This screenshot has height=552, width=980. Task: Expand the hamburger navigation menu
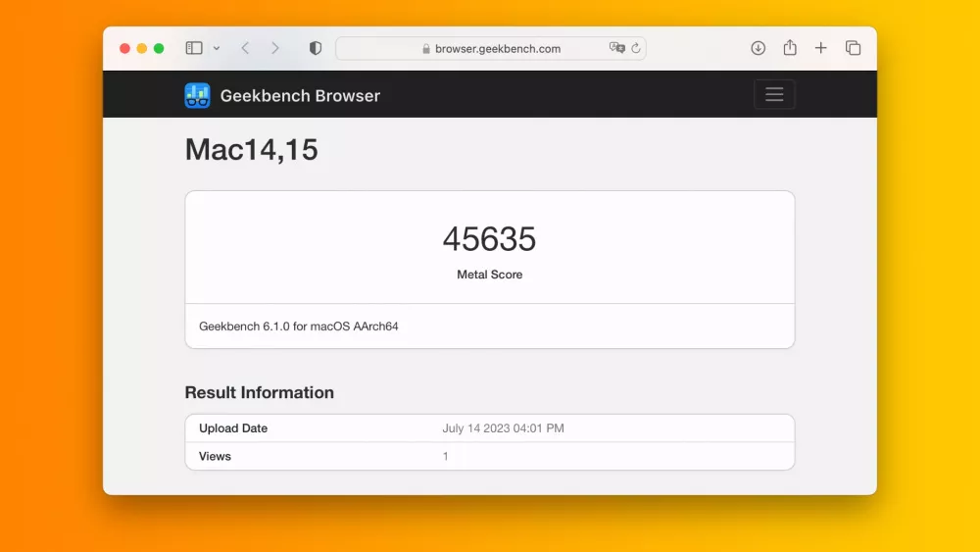(x=774, y=94)
